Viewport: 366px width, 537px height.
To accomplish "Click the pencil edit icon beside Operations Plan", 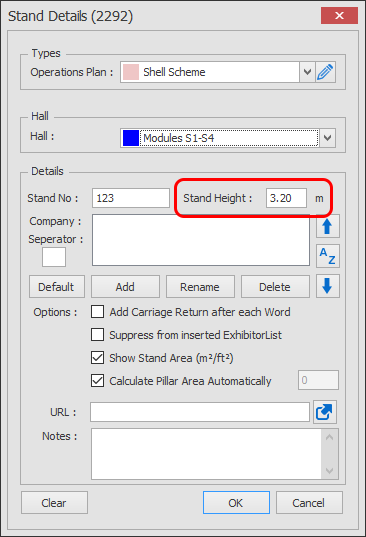I will coord(325,72).
